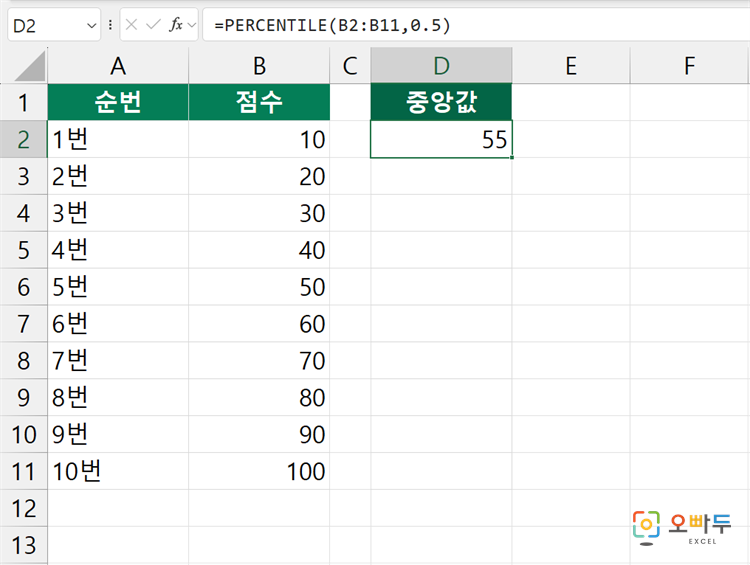Click cell containing 7번
The width and height of the screenshot is (750, 565).
pos(118,360)
